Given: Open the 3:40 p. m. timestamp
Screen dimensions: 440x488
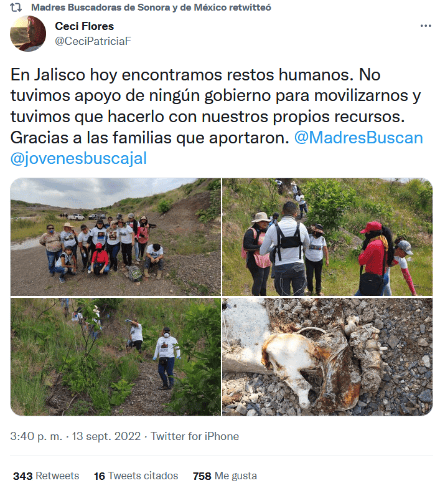Looking at the screenshot, I should point(36,436).
